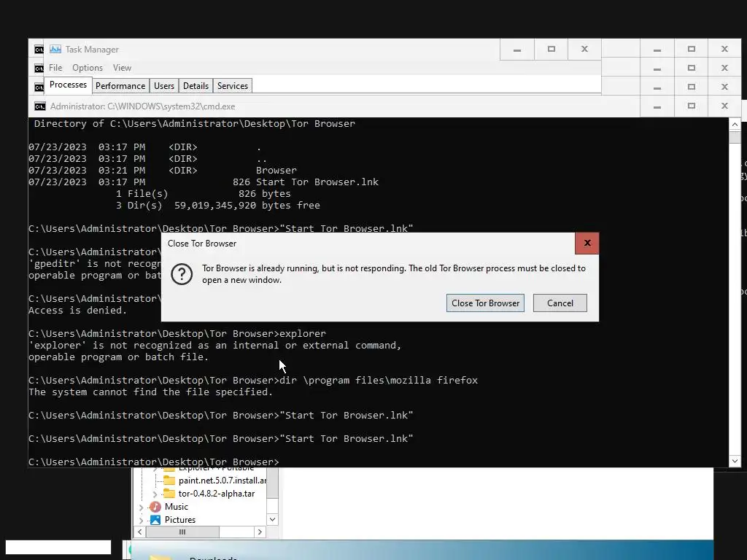The width and height of the screenshot is (747, 560).
Task: Switch to the Details tab
Action: [x=196, y=86]
